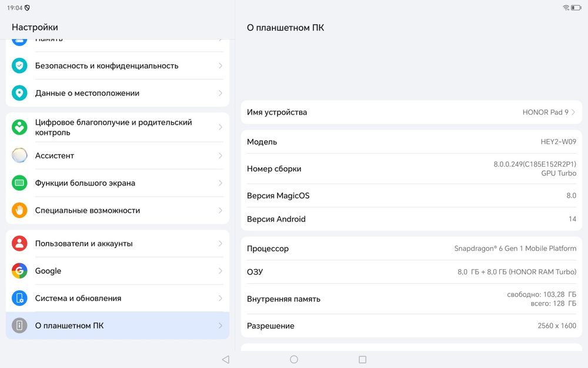Tap the Security and privacy shield icon
The height and width of the screenshot is (368, 588).
pos(19,66)
